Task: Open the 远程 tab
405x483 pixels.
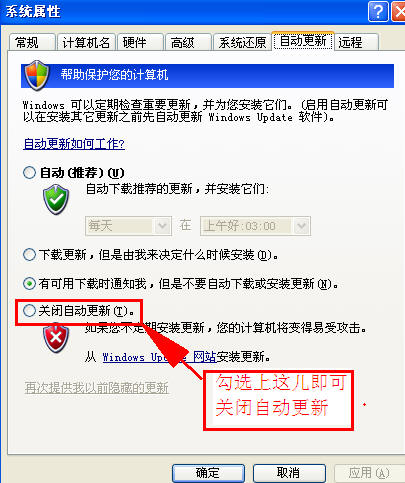Action: coord(357,43)
